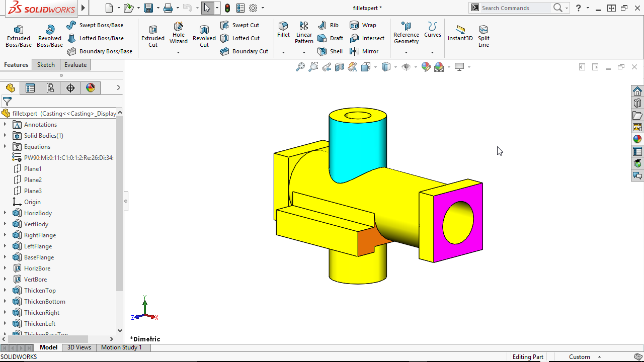
Task: Toggle the zoom to area tool
Action: point(313,66)
